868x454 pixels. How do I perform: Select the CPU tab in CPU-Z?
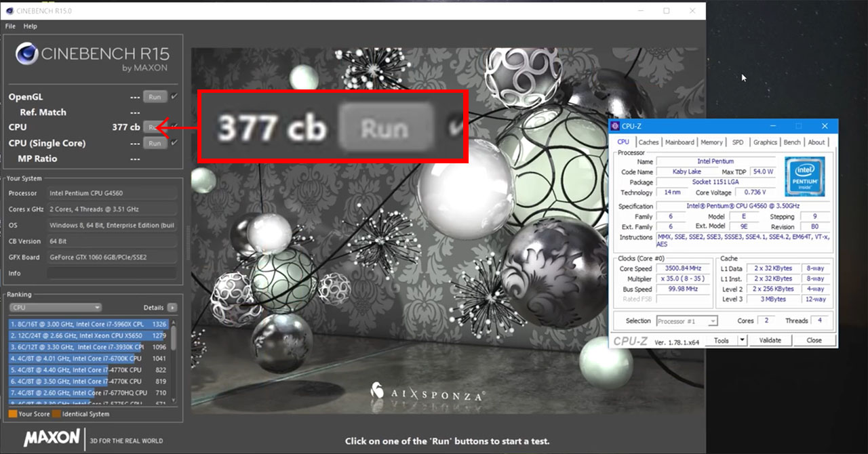pos(623,142)
